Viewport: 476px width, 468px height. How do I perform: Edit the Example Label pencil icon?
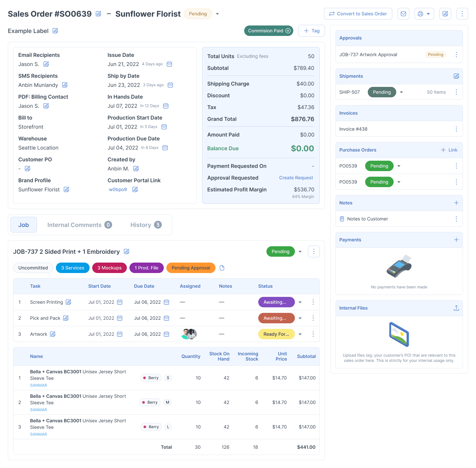pyautogui.click(x=55, y=30)
